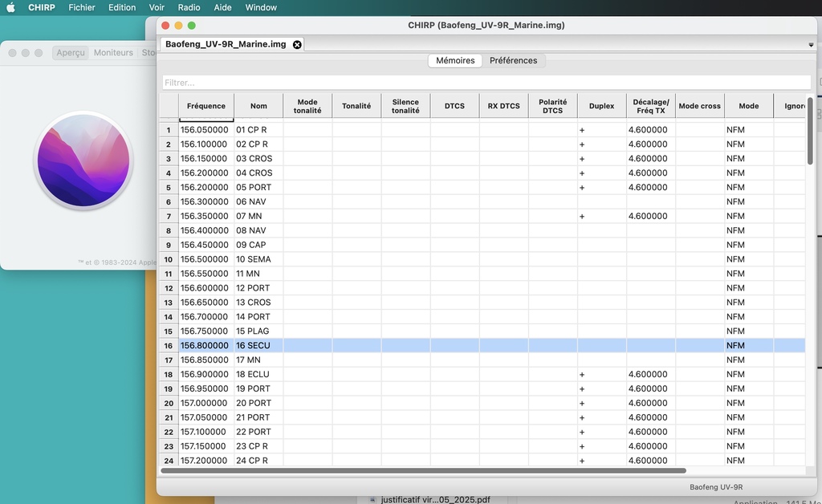Click the Polarité DTCS column header

[552, 106]
